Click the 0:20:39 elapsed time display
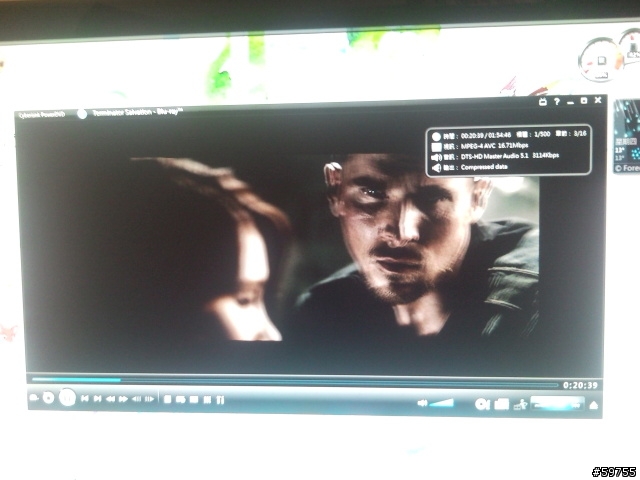 coord(580,385)
